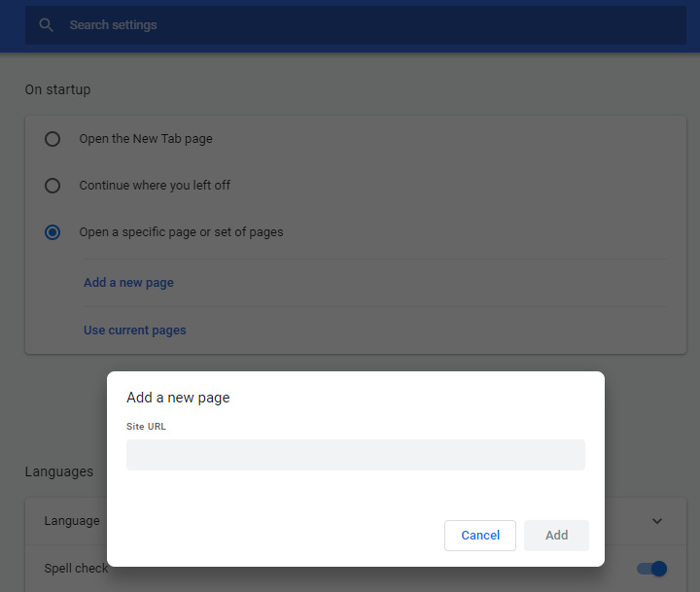The height and width of the screenshot is (592, 700).
Task: Click the Add button in dialog
Action: (556, 536)
